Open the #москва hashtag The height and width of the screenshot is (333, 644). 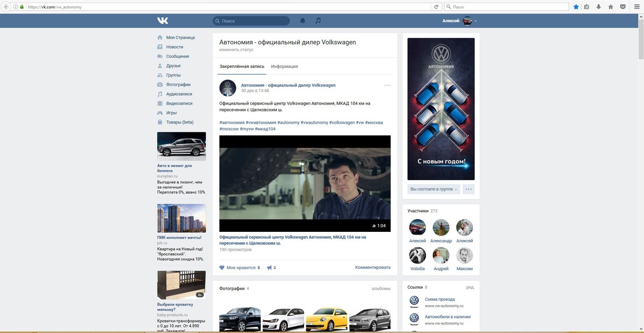coord(374,123)
